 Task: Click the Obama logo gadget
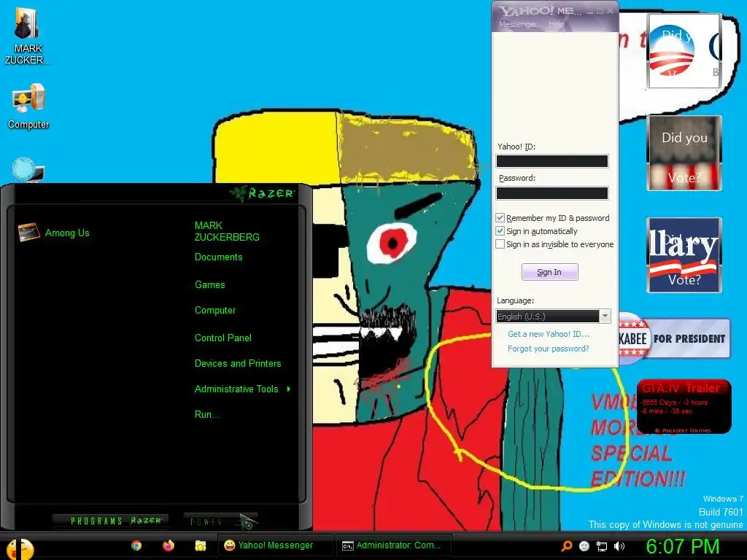coord(684,50)
